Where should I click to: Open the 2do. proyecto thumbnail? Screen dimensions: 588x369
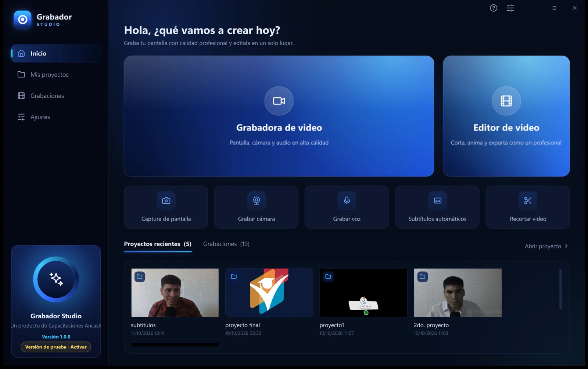(458, 293)
